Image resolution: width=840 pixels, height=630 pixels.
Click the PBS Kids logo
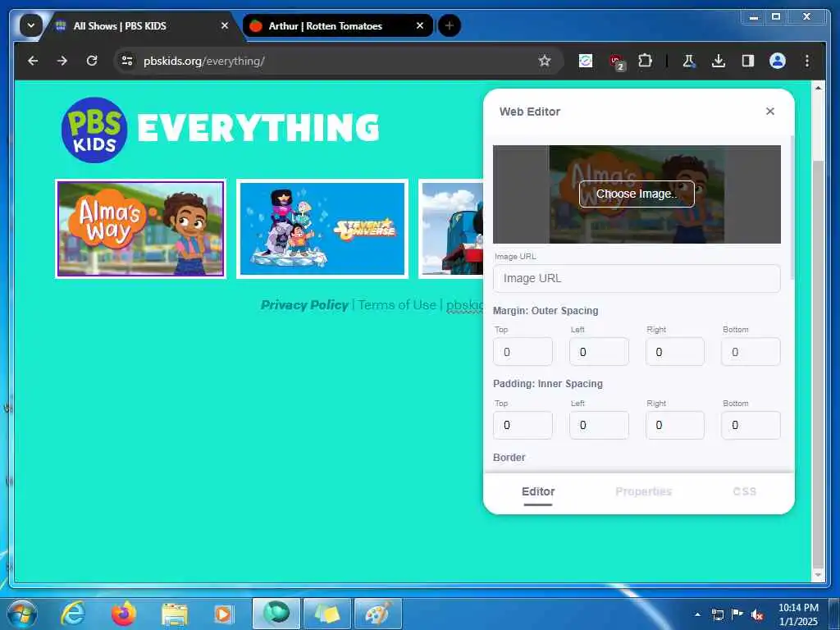pos(94,130)
